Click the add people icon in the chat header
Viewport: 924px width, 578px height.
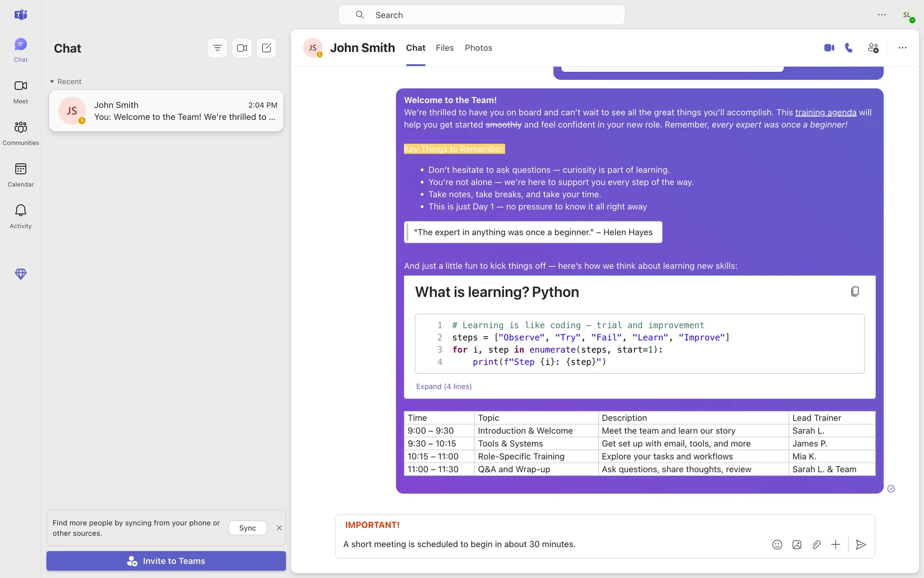(x=873, y=48)
